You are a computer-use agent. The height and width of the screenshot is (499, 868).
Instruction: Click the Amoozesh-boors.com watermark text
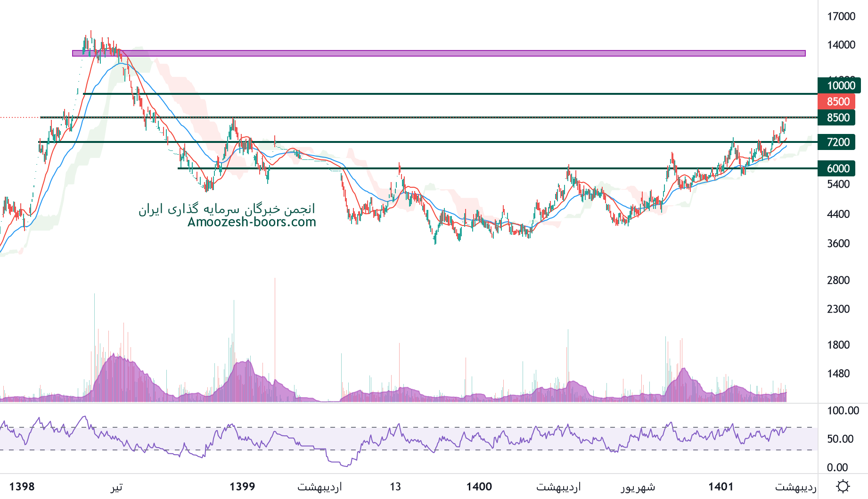pyautogui.click(x=252, y=222)
